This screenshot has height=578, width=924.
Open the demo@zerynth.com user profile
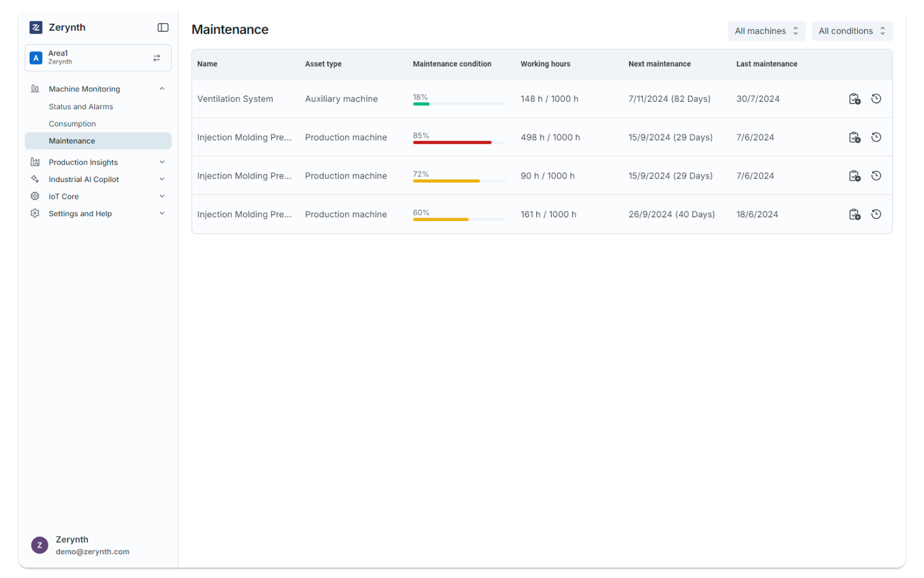pyautogui.click(x=92, y=552)
